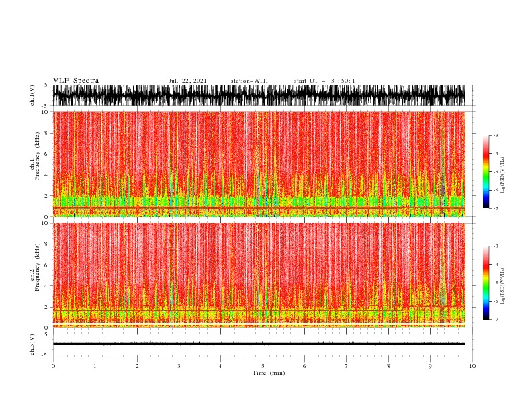The image size is (532, 411).
Task: Click time axis tick label "6"
Action: [x=305, y=366]
